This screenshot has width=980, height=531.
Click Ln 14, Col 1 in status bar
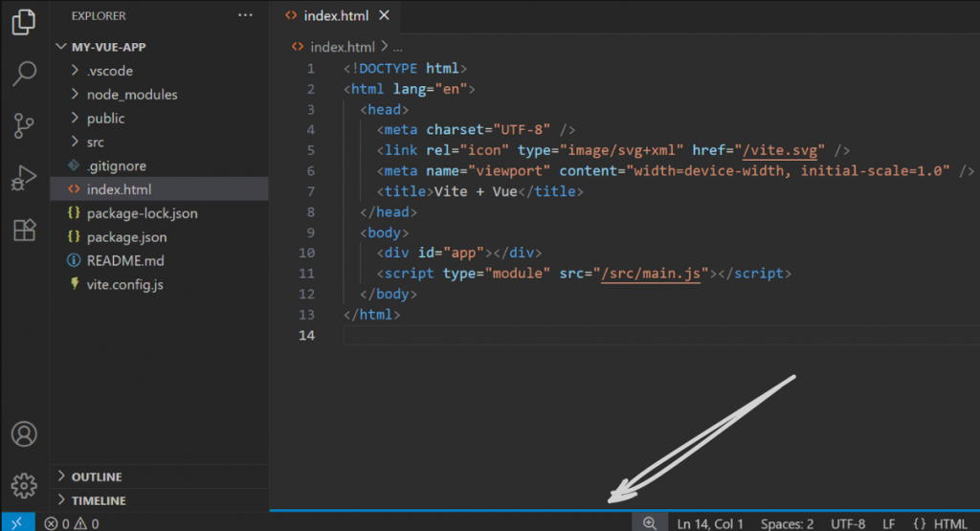pos(710,523)
